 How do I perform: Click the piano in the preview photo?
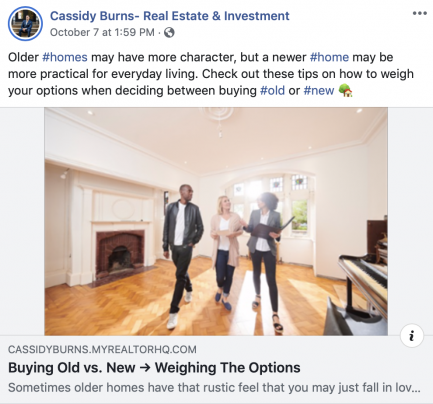tap(363, 278)
